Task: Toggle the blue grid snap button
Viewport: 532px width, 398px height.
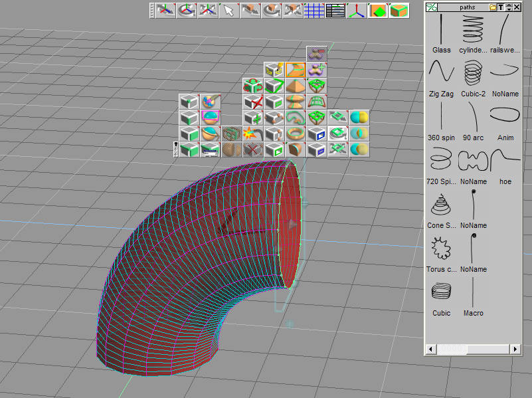Action: [314, 11]
